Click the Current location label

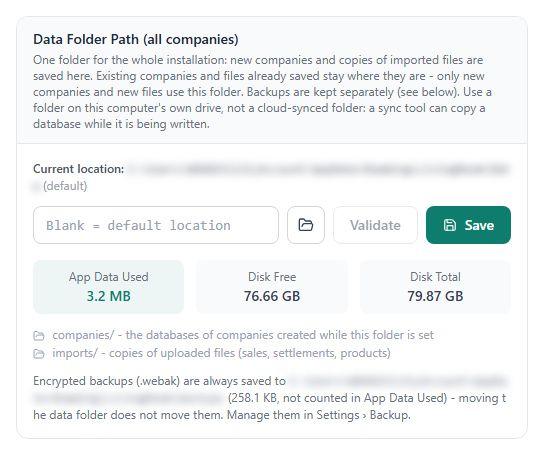coord(78,169)
